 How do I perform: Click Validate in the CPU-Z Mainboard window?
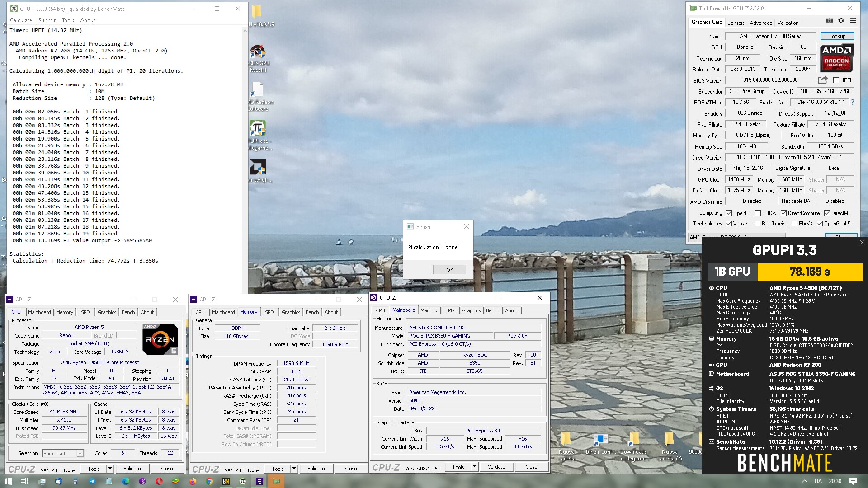point(496,467)
